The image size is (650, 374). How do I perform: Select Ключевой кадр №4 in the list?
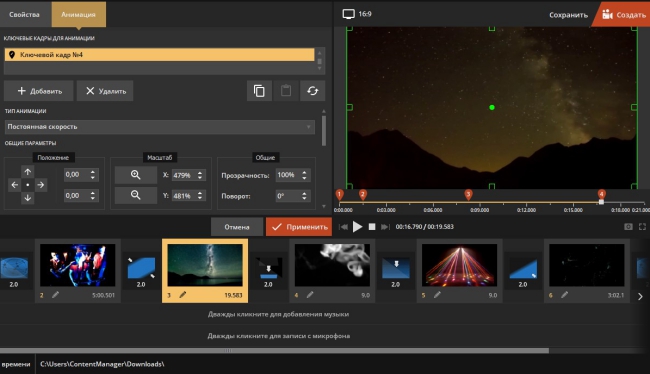coord(160,55)
